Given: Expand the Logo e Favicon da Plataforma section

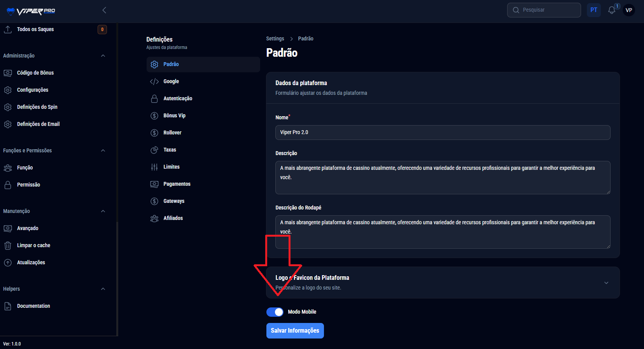Looking at the screenshot, I should coord(606,283).
